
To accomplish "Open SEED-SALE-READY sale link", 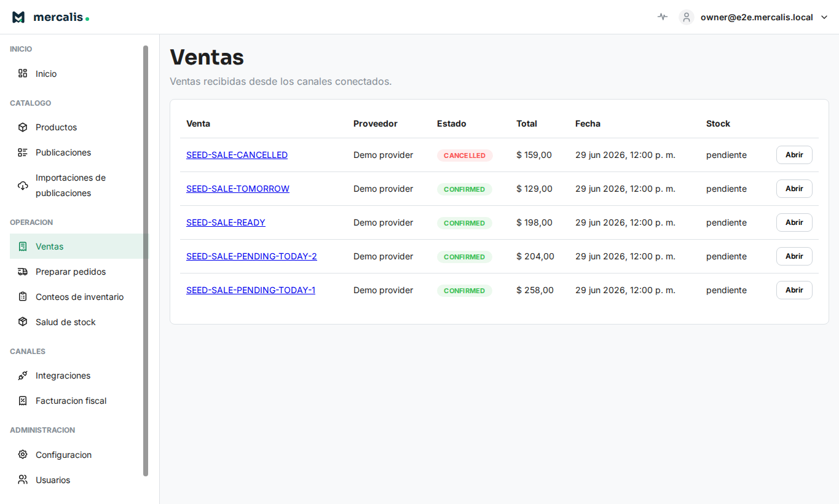I will (226, 222).
